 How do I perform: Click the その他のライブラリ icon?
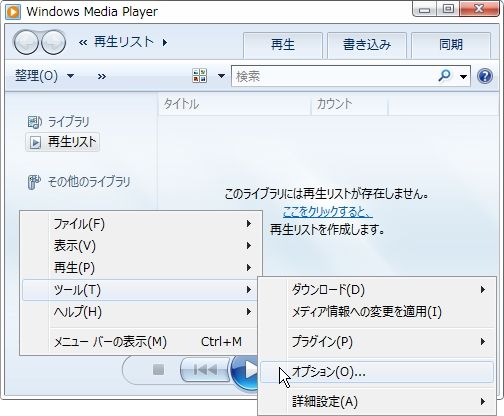34,182
